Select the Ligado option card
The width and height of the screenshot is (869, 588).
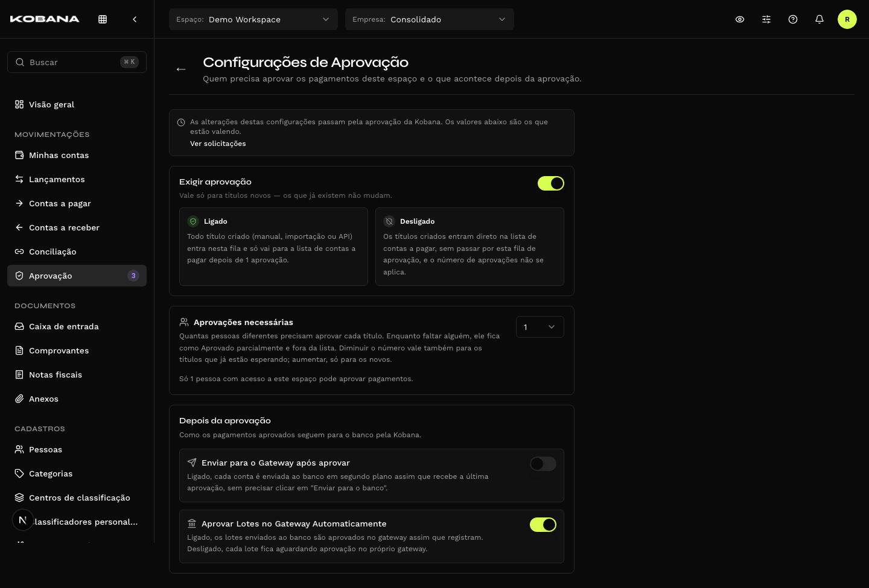[273, 247]
